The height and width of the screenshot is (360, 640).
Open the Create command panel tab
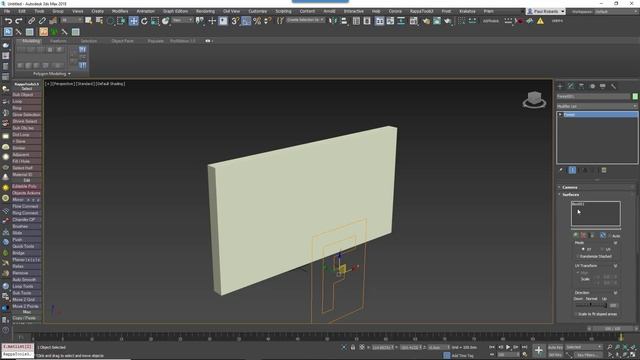point(560,86)
